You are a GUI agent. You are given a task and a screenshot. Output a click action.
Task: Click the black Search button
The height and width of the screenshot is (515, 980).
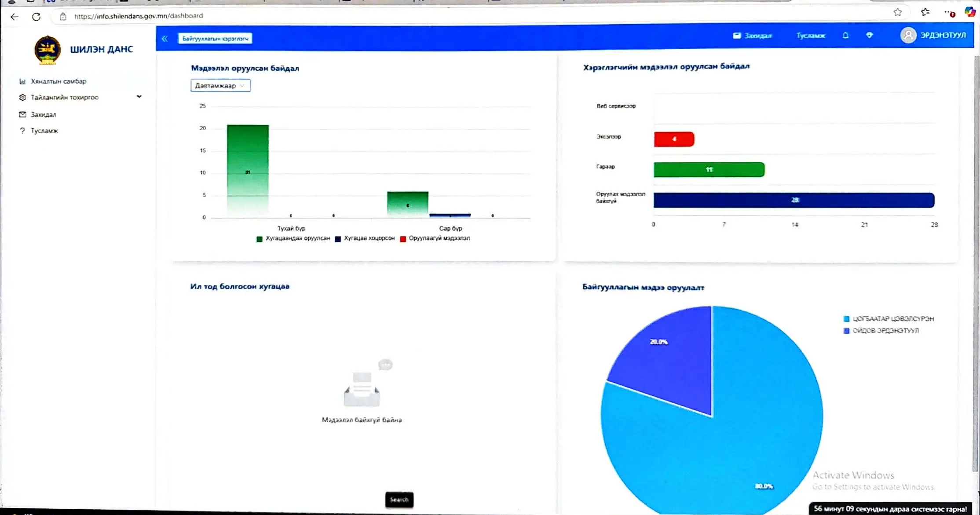(x=399, y=500)
